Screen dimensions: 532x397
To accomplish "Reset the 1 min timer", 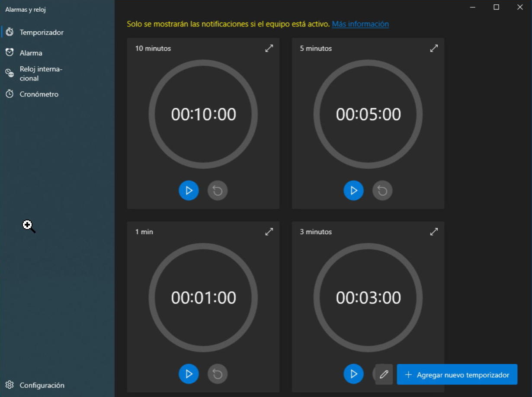I will (x=217, y=374).
